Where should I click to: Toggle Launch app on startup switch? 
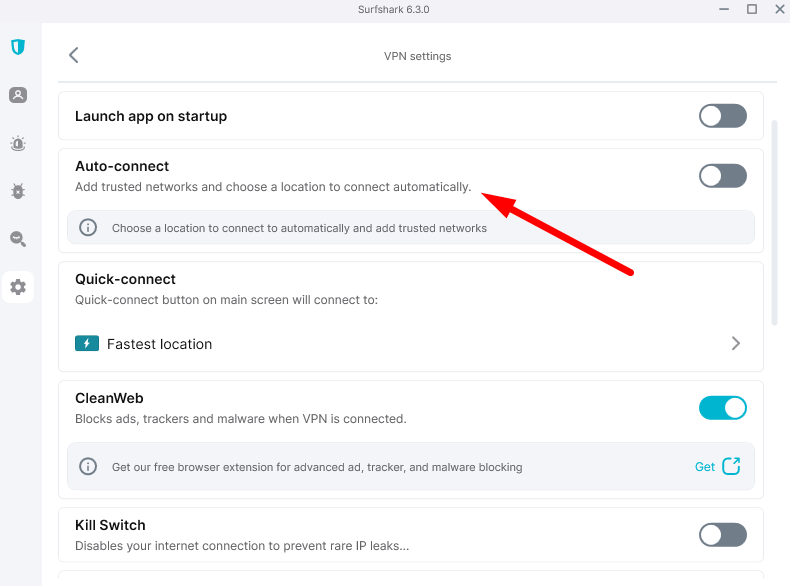click(x=722, y=116)
